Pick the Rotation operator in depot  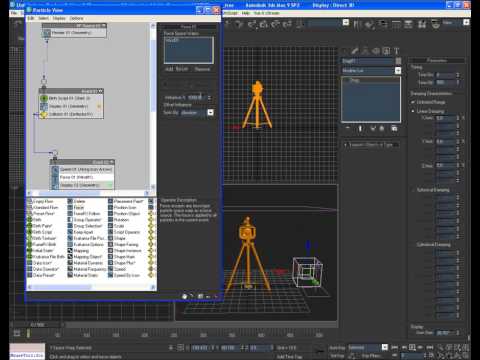coord(121,220)
